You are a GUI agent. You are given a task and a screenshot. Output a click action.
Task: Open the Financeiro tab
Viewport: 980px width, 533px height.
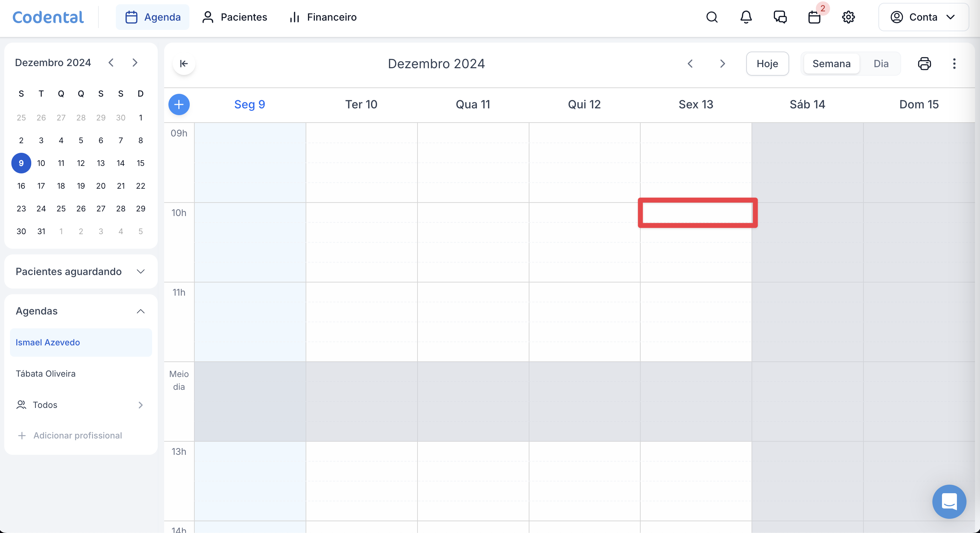point(323,17)
